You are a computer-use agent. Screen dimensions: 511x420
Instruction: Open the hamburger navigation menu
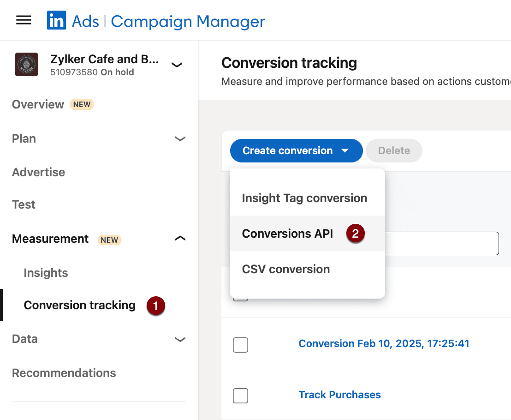(x=24, y=20)
